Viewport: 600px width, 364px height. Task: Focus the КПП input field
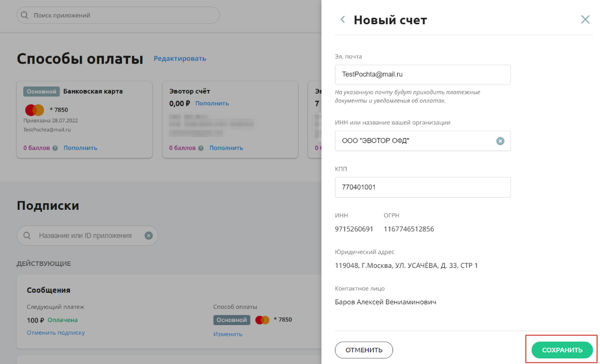click(x=422, y=188)
